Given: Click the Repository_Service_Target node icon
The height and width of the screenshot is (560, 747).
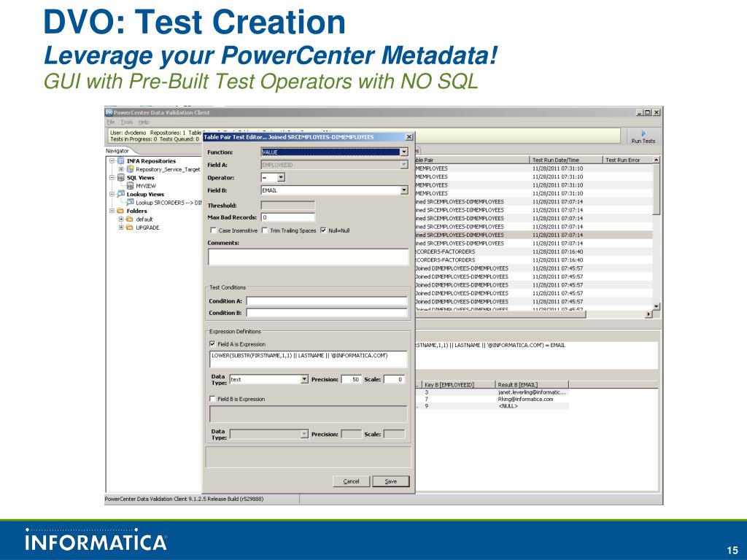Looking at the screenshot, I should pyautogui.click(x=130, y=169).
